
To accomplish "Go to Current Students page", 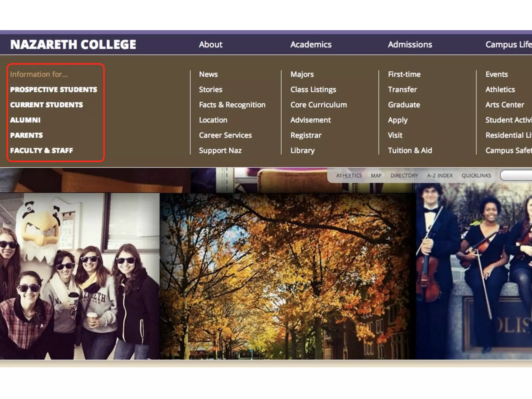I will (46, 105).
